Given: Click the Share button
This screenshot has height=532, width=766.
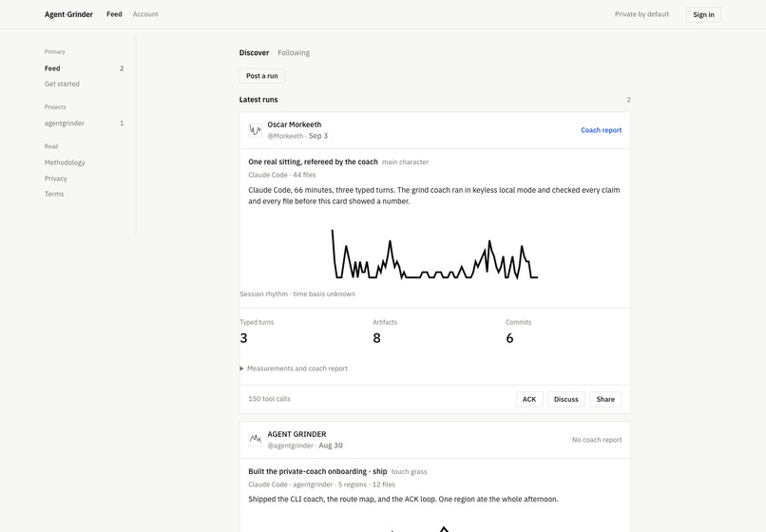Looking at the screenshot, I should pyautogui.click(x=605, y=399).
